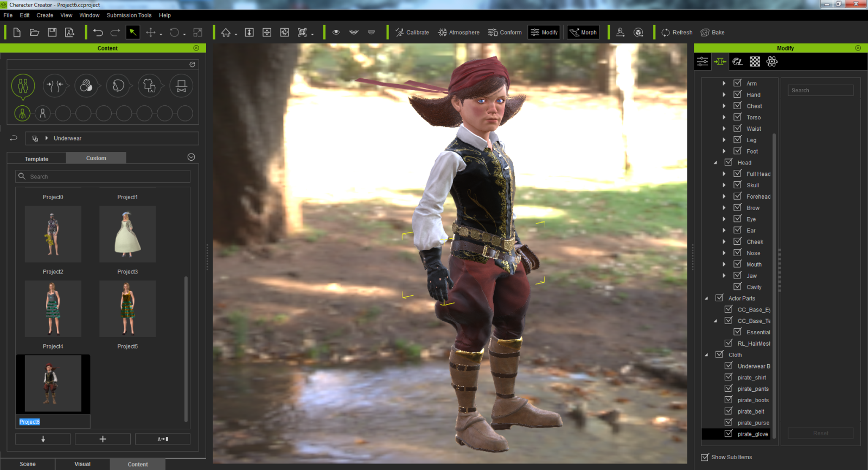Expand the Leg tree node
This screenshot has width=868, height=470.
pos(724,140)
